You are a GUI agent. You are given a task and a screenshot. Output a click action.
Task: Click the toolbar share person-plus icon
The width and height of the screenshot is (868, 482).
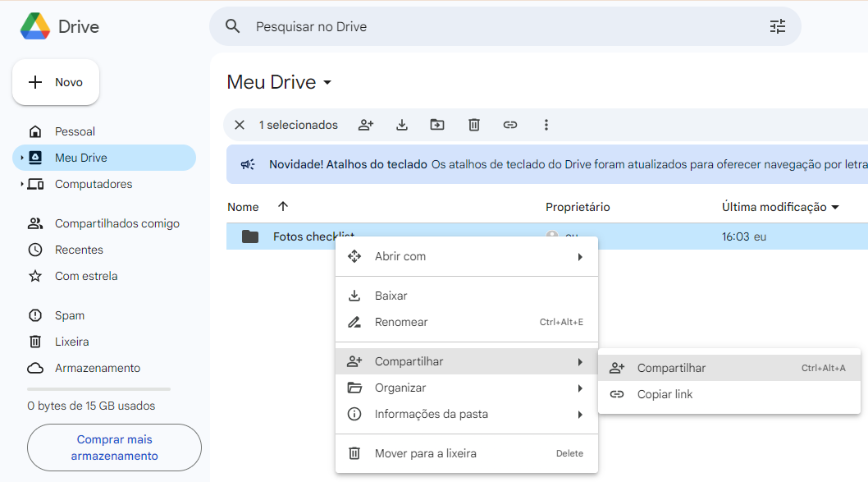coord(366,125)
